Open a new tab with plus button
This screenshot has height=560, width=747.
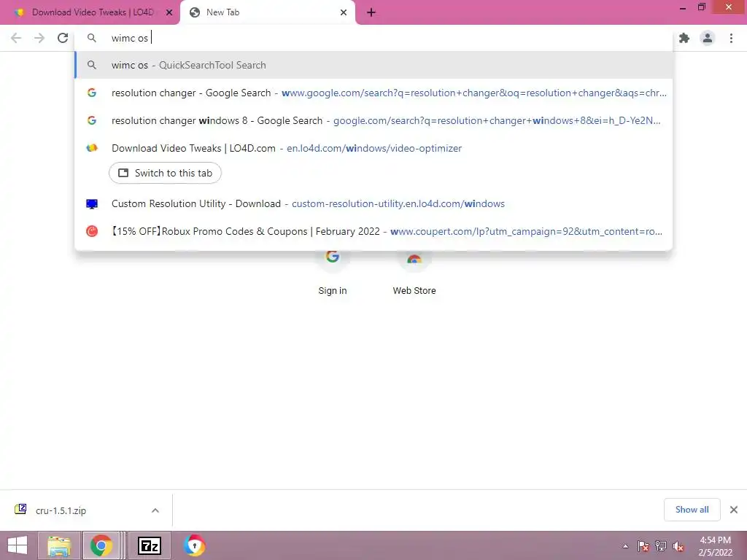pos(371,13)
